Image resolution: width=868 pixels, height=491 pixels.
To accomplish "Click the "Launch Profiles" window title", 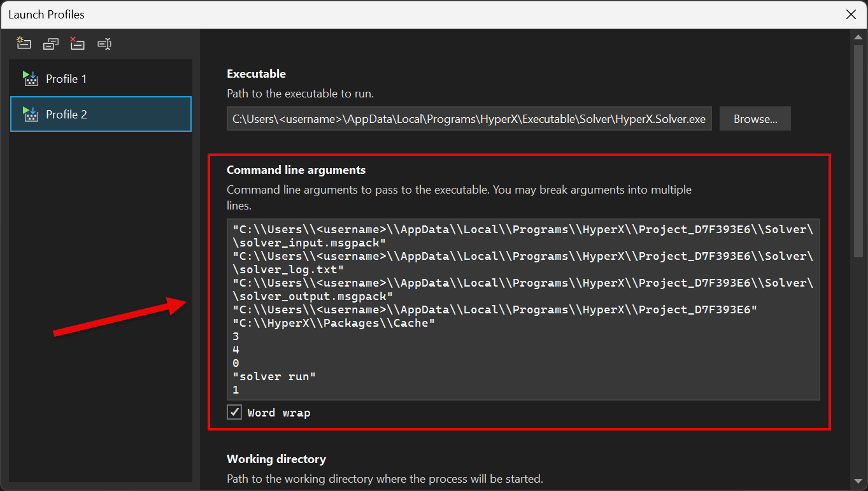I will 46,14.
